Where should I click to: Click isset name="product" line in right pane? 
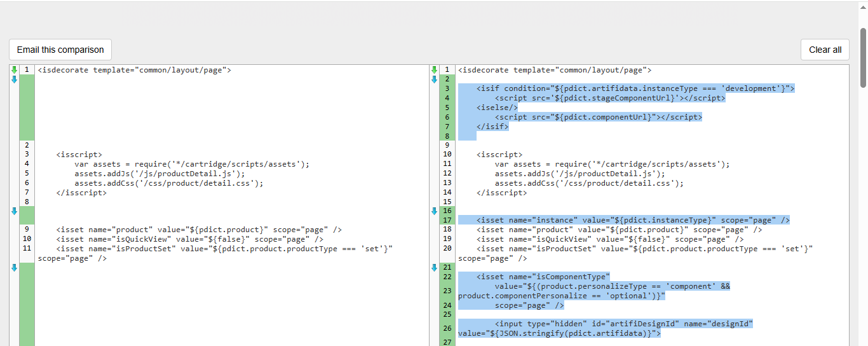pos(620,230)
